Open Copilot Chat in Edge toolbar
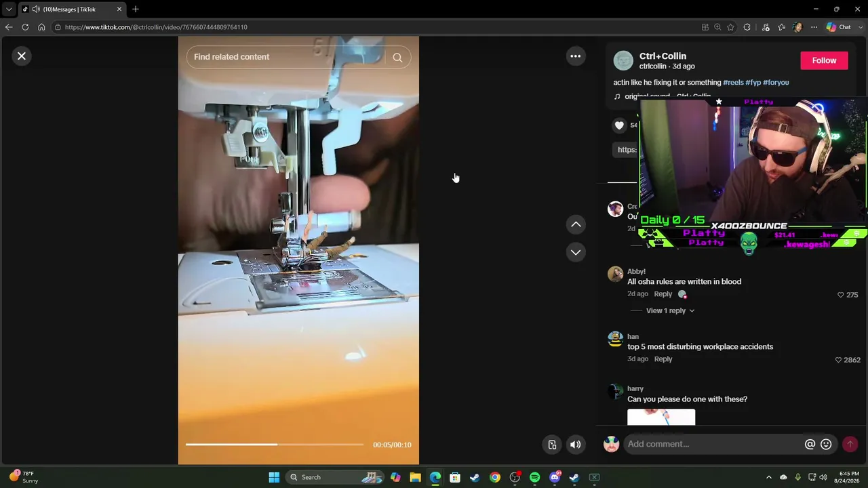The image size is (868, 488). pyautogui.click(x=838, y=27)
